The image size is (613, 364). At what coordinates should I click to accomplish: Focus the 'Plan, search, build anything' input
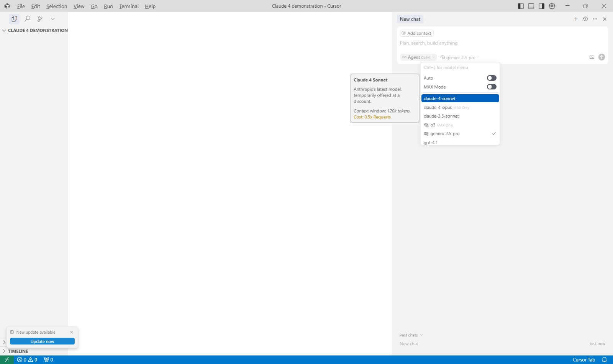[502, 43]
